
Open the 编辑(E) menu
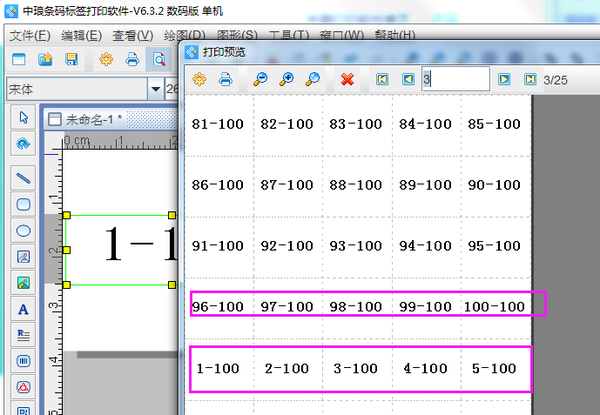click(x=81, y=35)
